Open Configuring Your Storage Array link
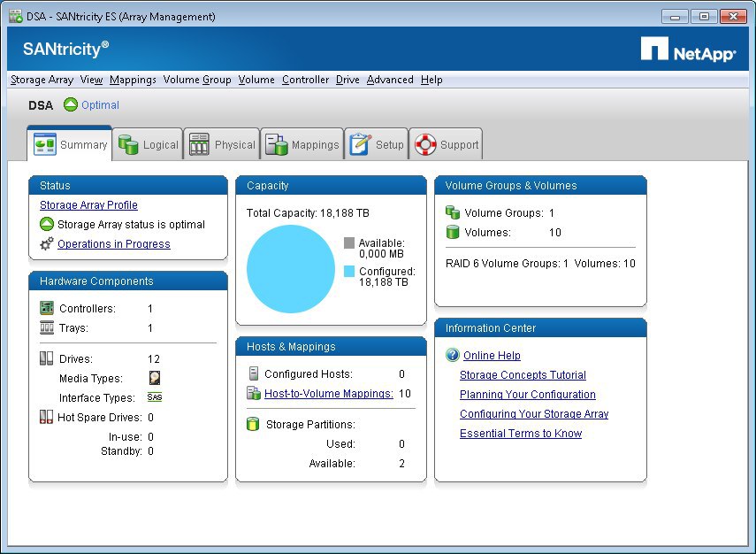Screen dimensions: 756x554 [x=534, y=414]
